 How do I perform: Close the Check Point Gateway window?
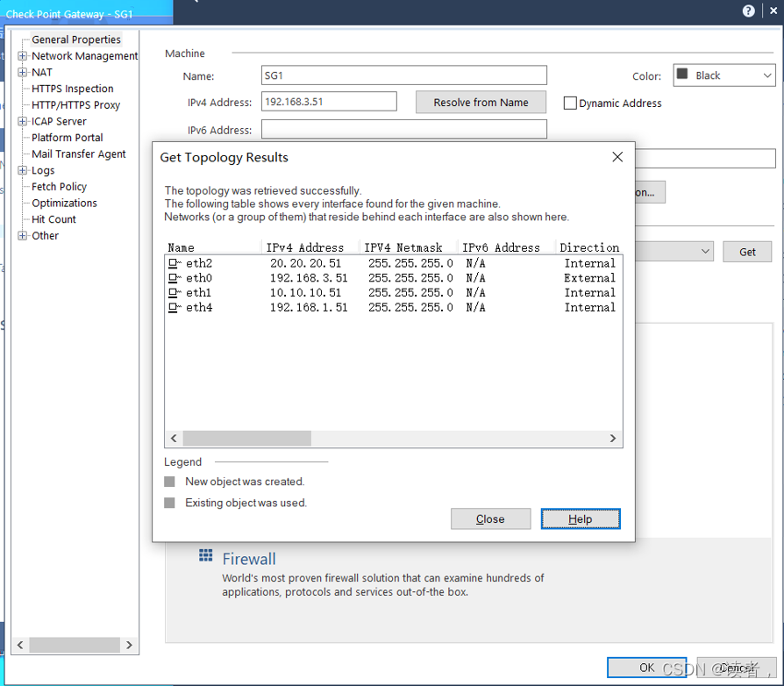(x=773, y=11)
